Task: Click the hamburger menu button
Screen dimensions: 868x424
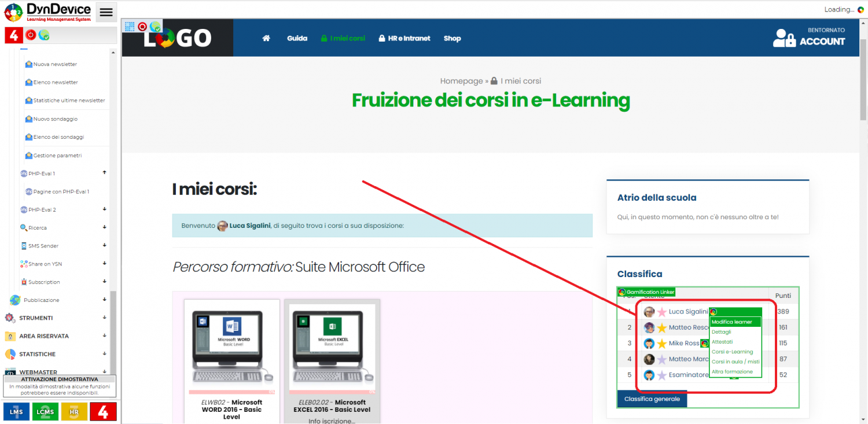Action: pos(106,12)
